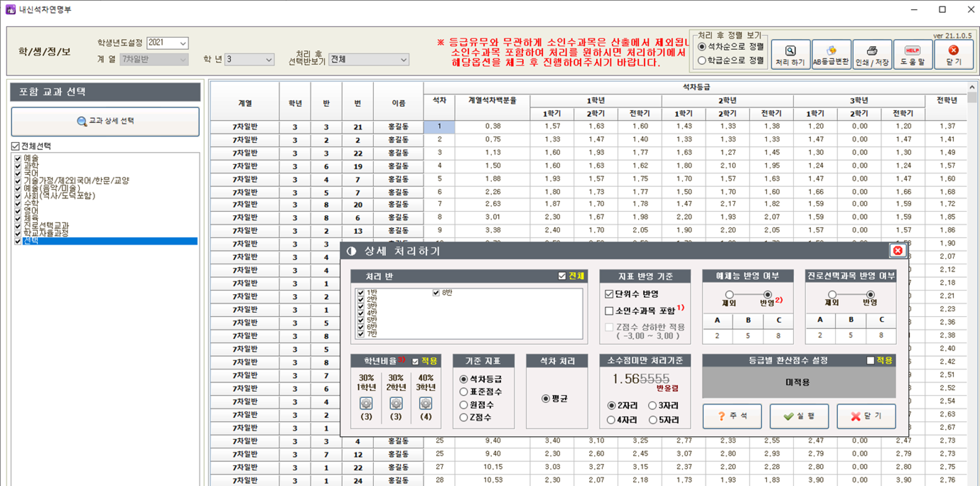Select 석차순으로 정렬 radio option
Image resolution: width=980 pixels, height=486 pixels.
click(x=702, y=47)
